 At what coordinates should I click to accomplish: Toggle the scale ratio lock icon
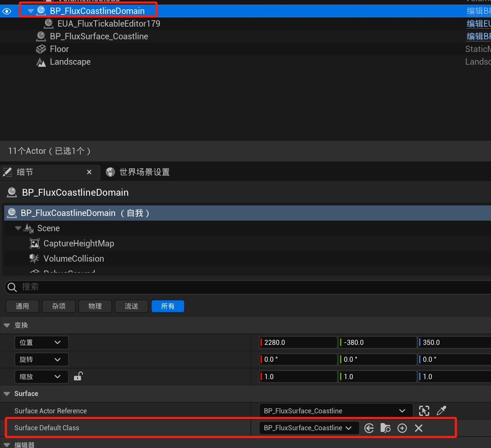pos(78,376)
